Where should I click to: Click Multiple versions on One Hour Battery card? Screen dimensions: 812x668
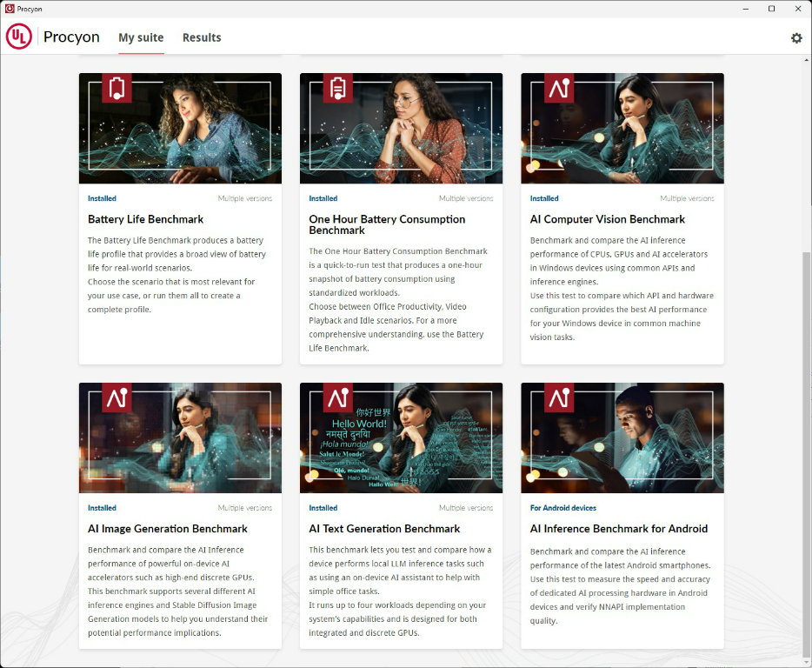click(x=466, y=198)
